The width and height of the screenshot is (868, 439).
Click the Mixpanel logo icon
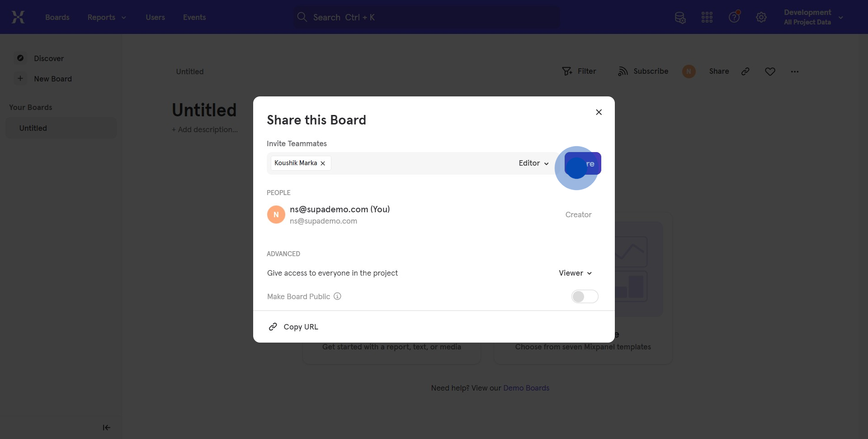pos(18,17)
